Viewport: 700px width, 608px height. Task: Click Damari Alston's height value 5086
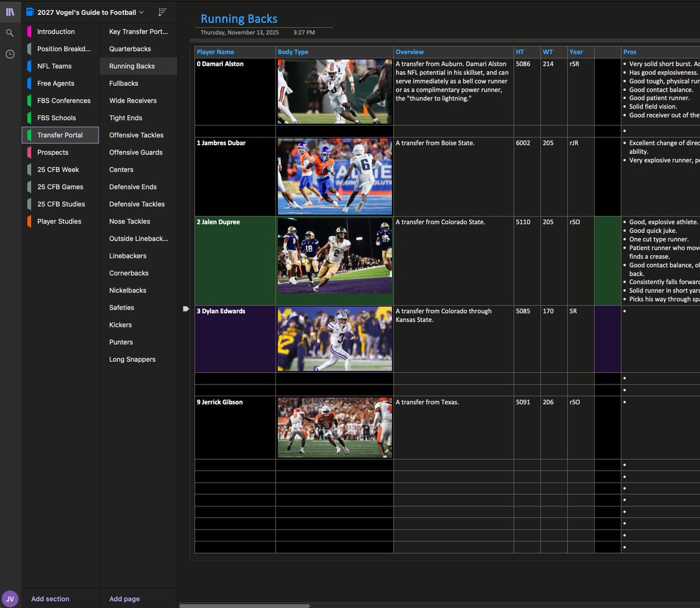point(523,64)
